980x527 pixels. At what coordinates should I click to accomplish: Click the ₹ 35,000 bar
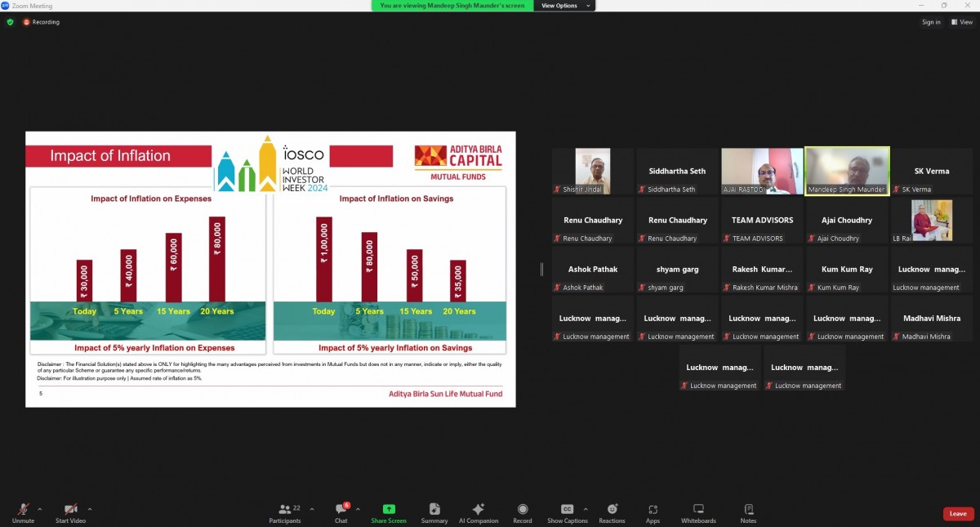[458, 281]
